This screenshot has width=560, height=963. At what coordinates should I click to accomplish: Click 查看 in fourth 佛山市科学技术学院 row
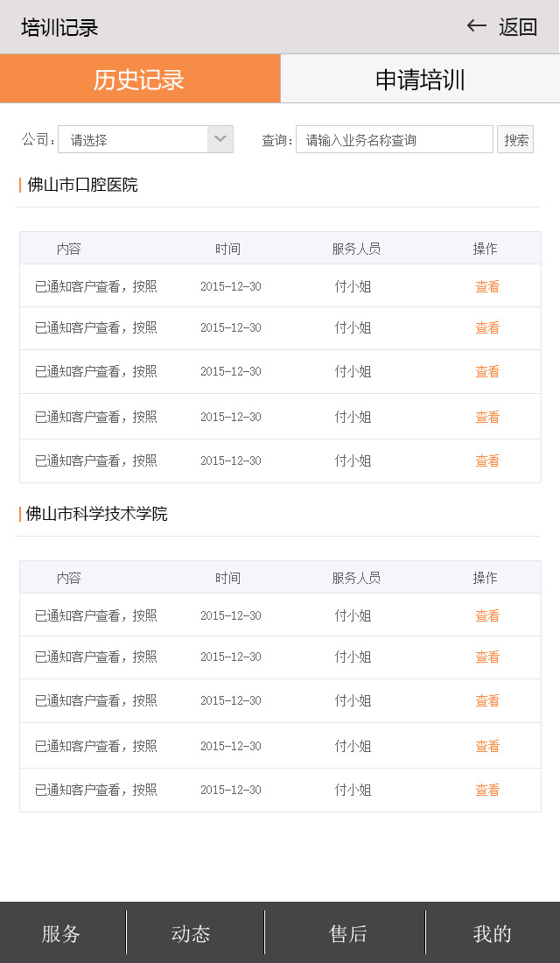[x=487, y=746]
